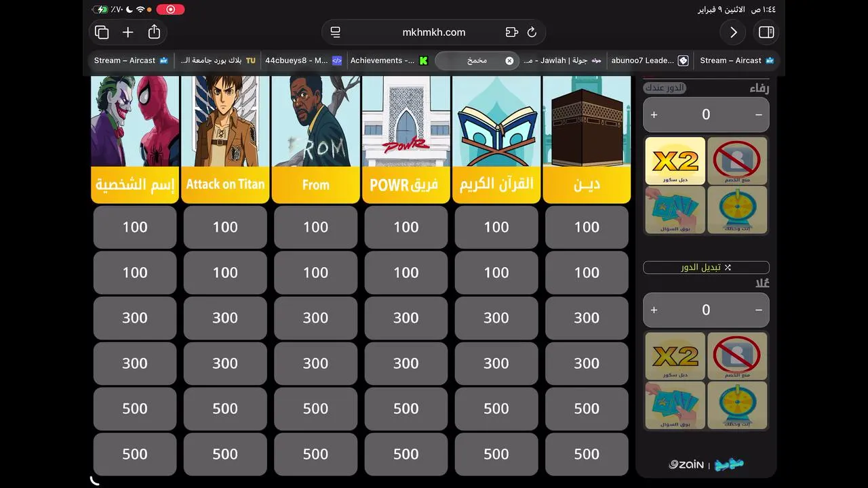
Task: Switch to the Jawlah جولة tab
Action: pos(562,60)
